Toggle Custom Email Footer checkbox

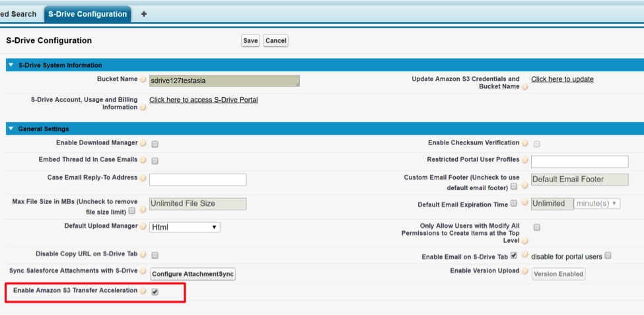[x=514, y=186]
